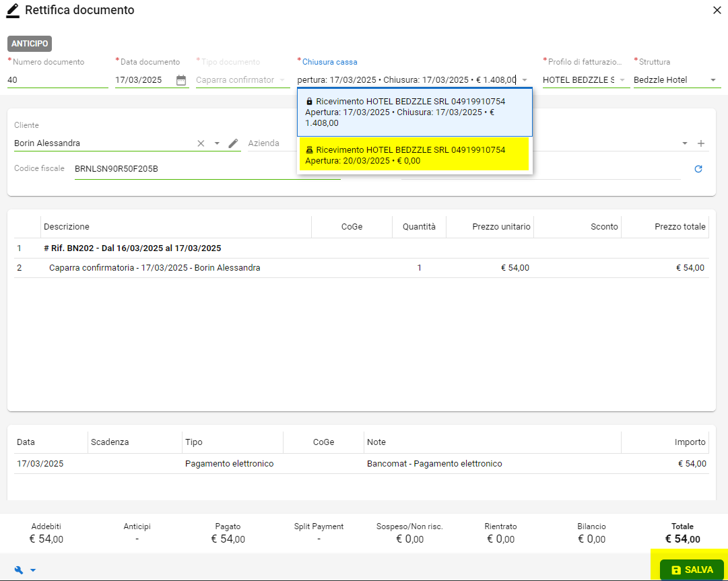Open the calendar picker for Data documento
728x581 pixels.
pyautogui.click(x=181, y=80)
